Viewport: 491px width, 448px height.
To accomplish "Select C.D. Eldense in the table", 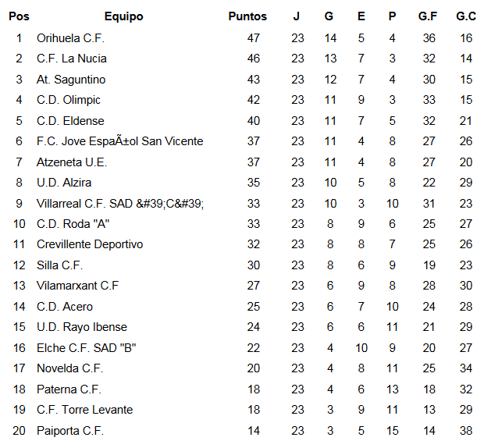I will point(70,121).
